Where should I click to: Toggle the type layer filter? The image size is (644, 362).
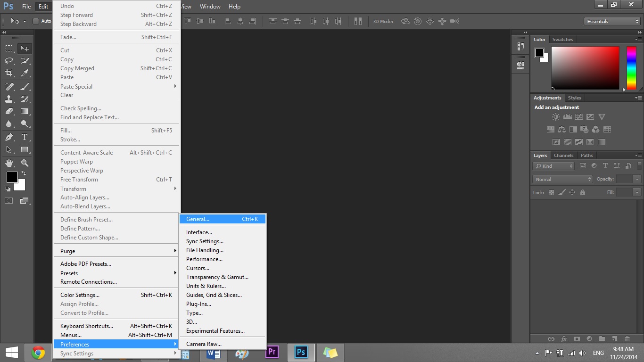click(x=605, y=166)
